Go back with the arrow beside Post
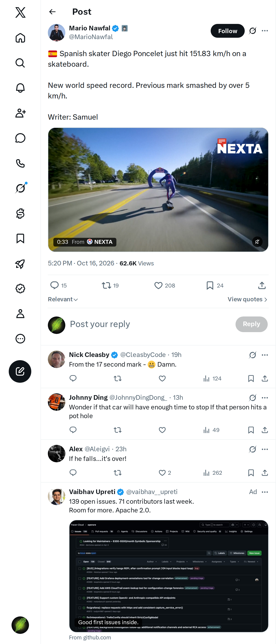Viewport: 276px width, 644px height. tap(52, 12)
